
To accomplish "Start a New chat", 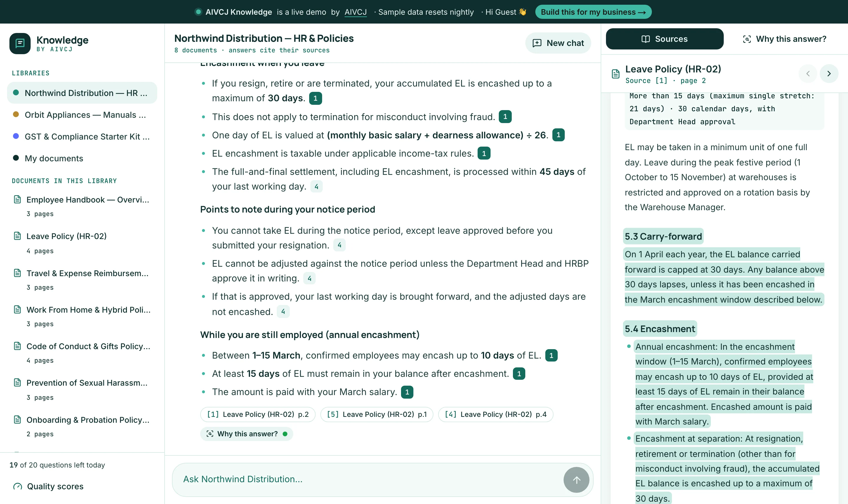I will (x=558, y=43).
